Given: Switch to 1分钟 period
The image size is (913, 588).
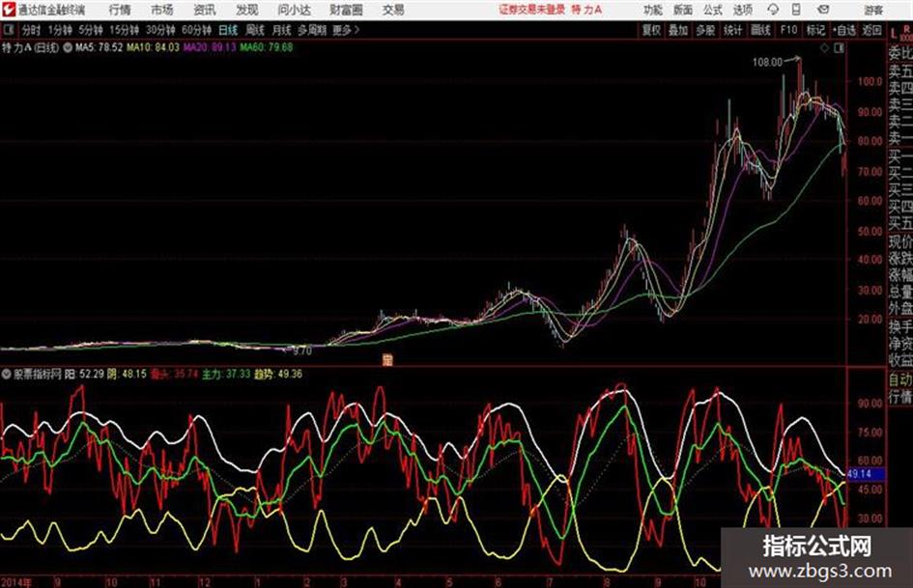Looking at the screenshot, I should point(60,30).
